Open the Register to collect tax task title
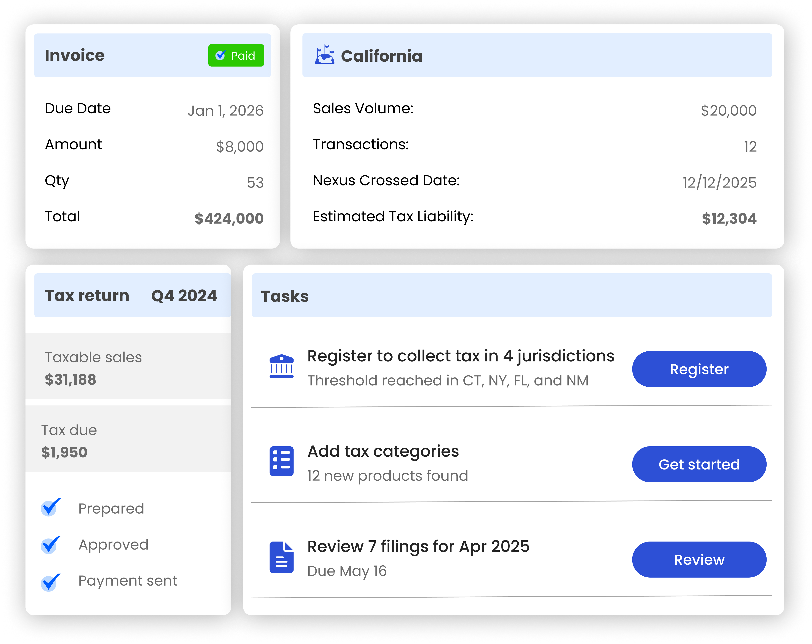 (461, 356)
